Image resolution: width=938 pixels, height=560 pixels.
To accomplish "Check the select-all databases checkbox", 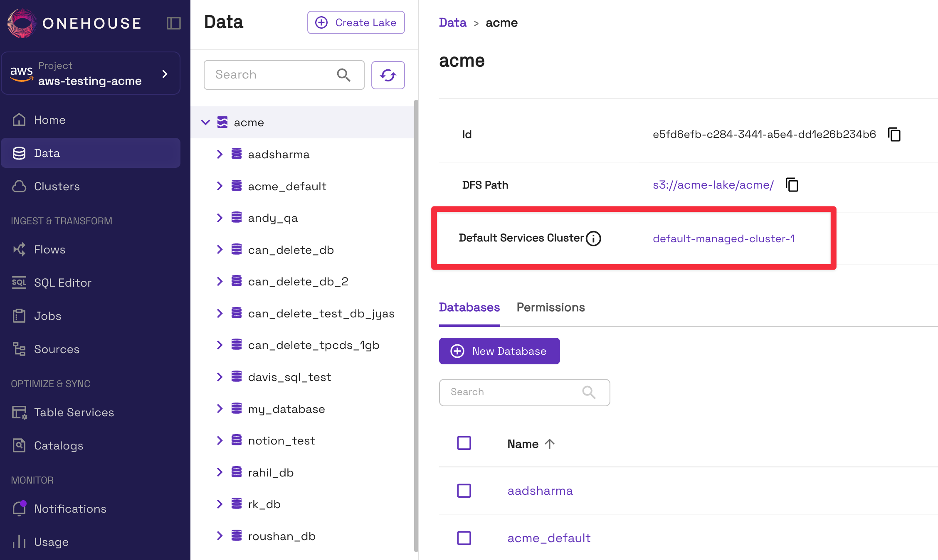I will click(464, 443).
